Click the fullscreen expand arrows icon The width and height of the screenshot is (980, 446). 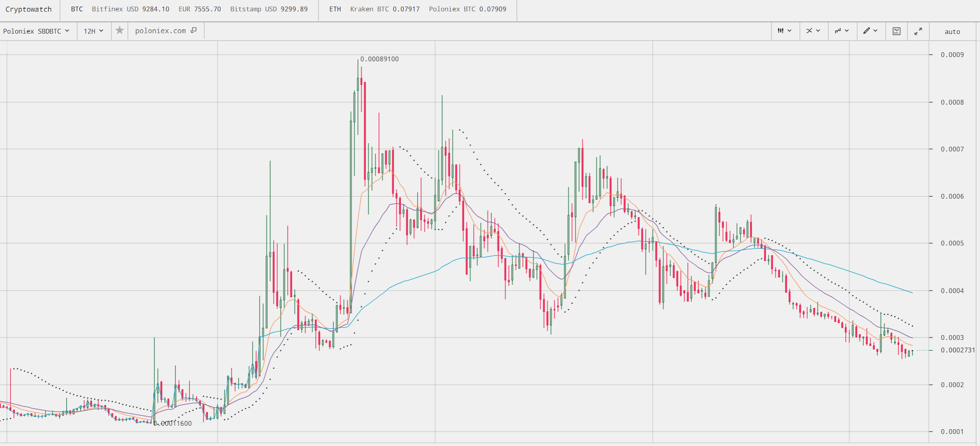(x=918, y=31)
